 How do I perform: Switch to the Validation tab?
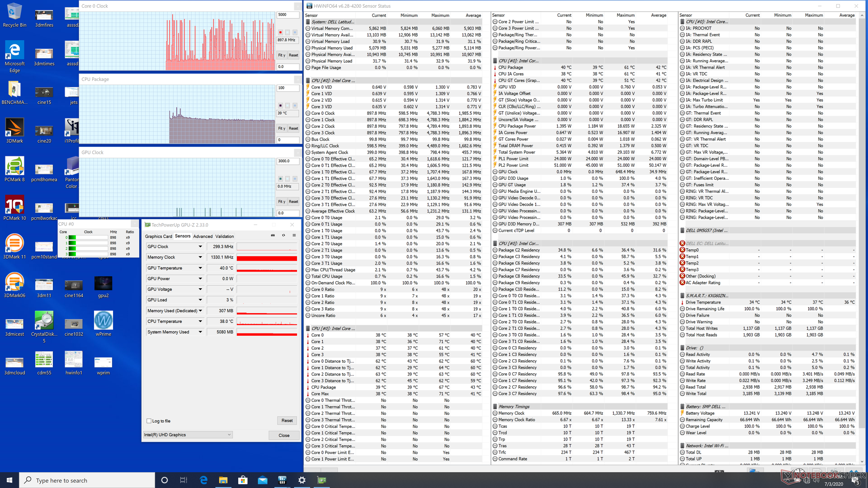(225, 236)
